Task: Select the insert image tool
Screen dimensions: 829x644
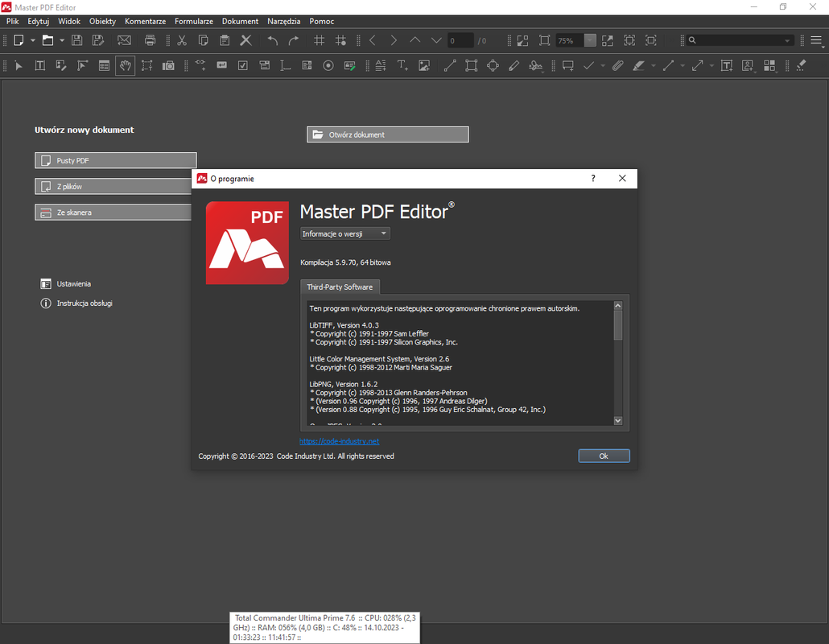Action: 424,65
